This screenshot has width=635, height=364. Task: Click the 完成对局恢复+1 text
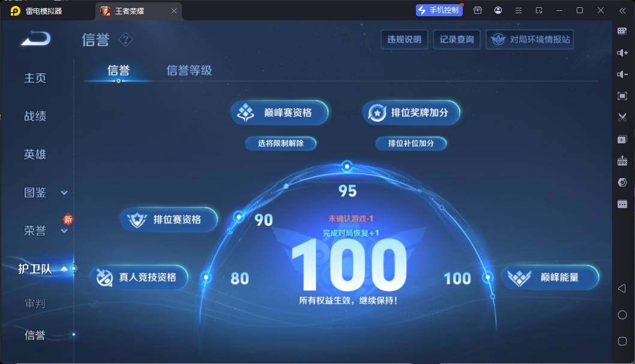[x=351, y=233]
